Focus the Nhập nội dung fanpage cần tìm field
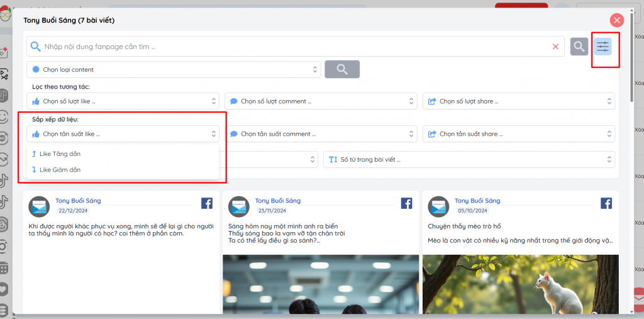644x319 pixels. point(296,47)
